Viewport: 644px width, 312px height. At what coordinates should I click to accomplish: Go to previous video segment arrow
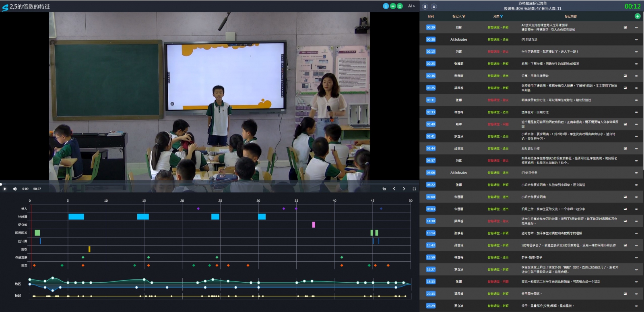(394, 189)
